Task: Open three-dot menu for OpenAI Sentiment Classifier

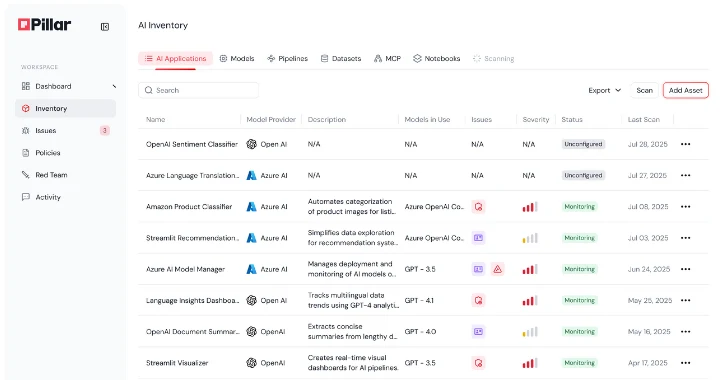Action: point(685,144)
